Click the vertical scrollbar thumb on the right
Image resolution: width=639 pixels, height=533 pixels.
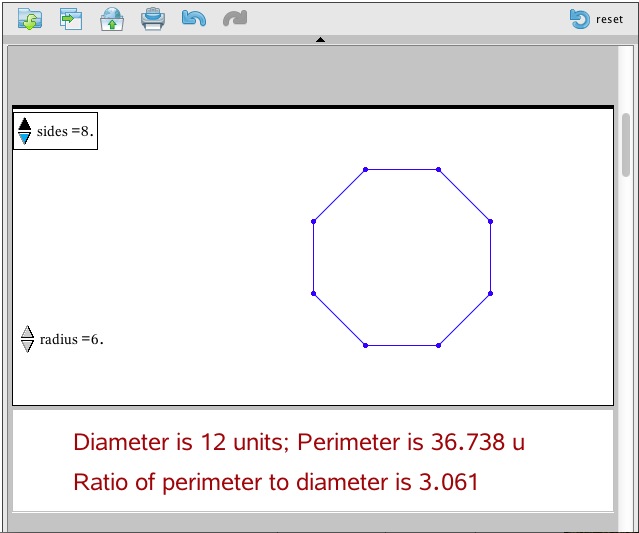click(626, 145)
